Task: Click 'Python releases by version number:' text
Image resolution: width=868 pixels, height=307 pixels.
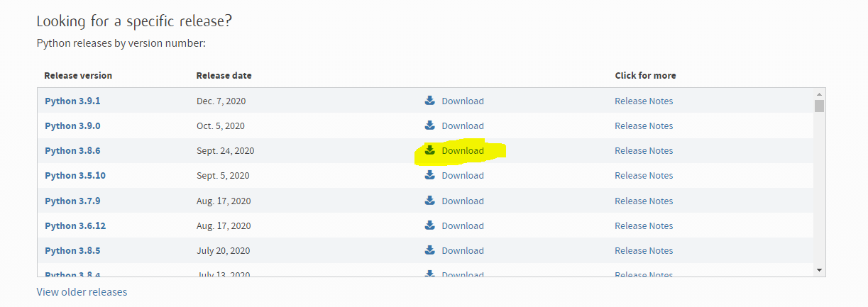Action: (121, 43)
